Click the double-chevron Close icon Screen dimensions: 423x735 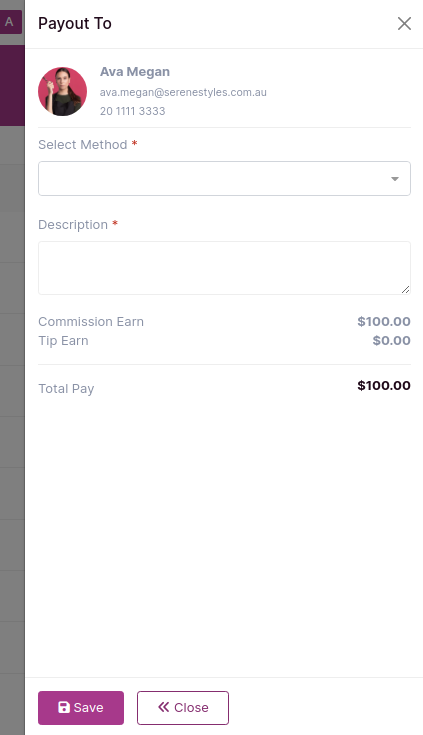[163, 707]
